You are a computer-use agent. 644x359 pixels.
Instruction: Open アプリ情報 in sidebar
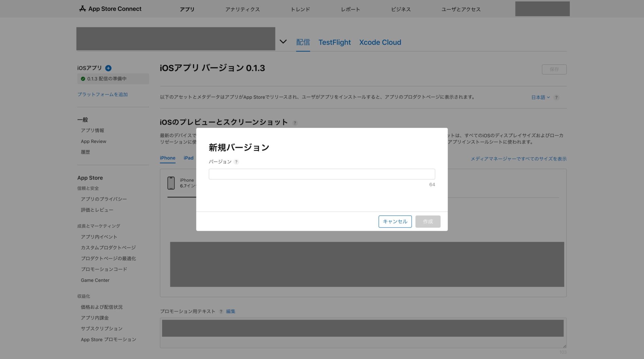[x=92, y=130]
